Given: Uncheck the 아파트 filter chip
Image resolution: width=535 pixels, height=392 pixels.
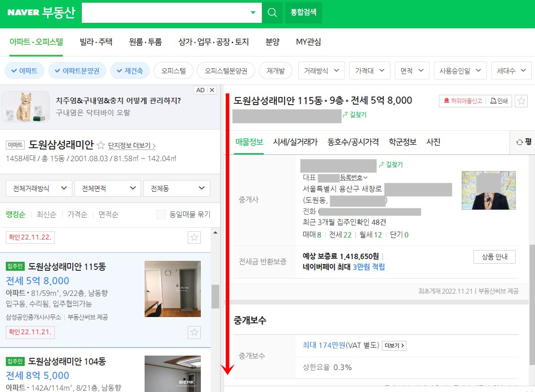Looking at the screenshot, I should click(24, 70).
